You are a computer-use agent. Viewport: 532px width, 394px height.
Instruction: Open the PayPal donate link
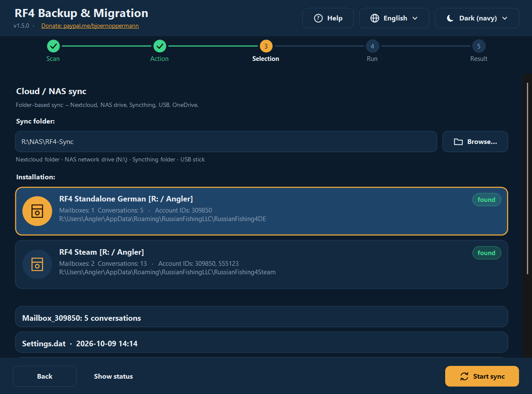tap(90, 26)
